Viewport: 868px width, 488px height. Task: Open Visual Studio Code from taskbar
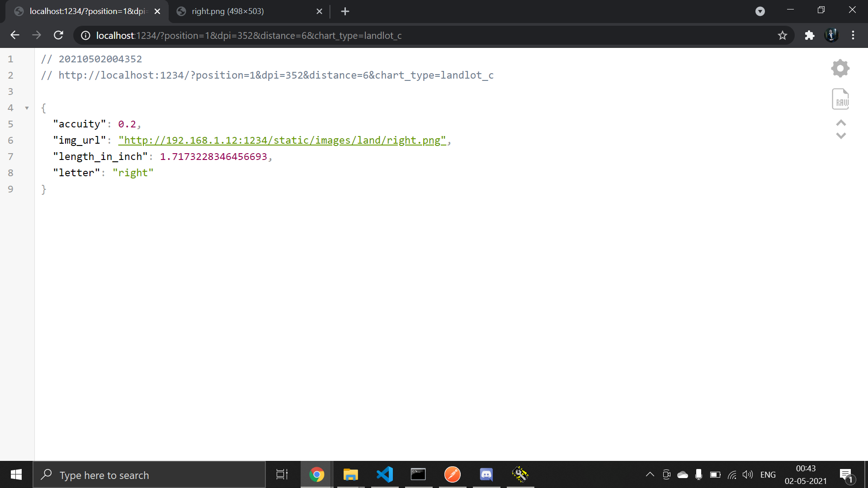(385, 474)
